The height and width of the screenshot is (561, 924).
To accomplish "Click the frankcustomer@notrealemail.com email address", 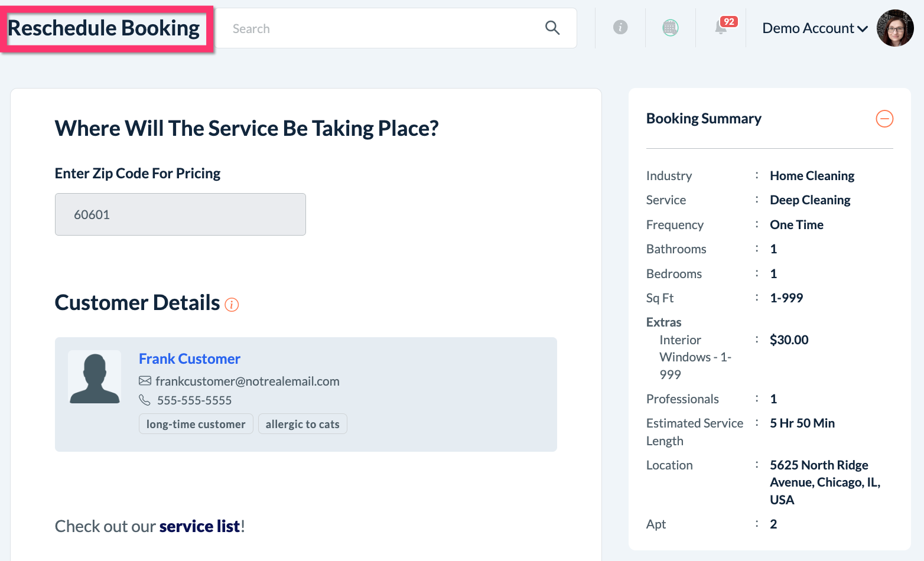I will tap(248, 381).
